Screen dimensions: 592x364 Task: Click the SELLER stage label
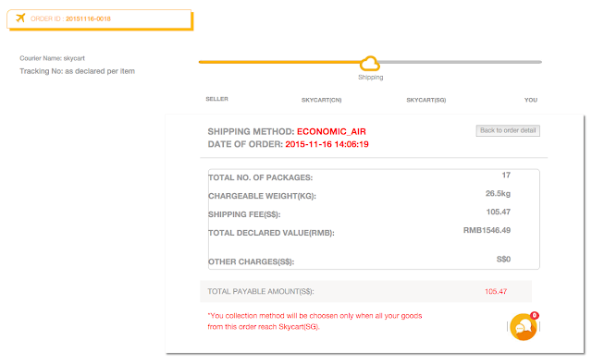coord(216,99)
